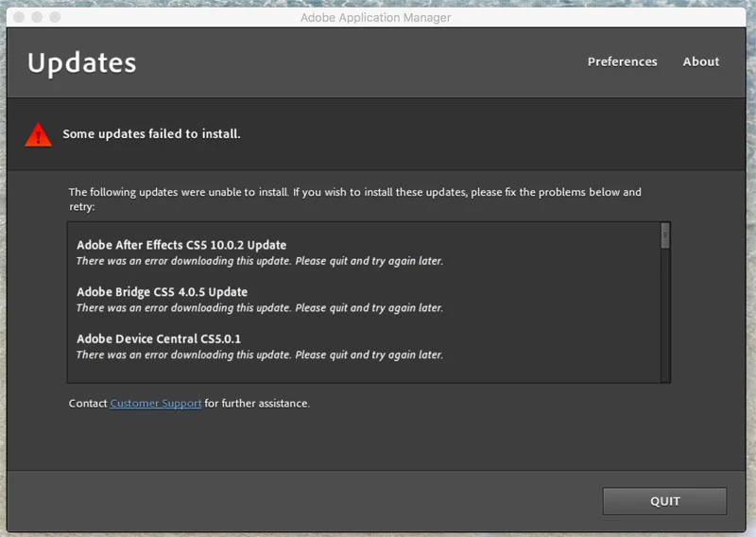
Task: Click the 'Some updates failed to install.' message
Action: pos(151,133)
